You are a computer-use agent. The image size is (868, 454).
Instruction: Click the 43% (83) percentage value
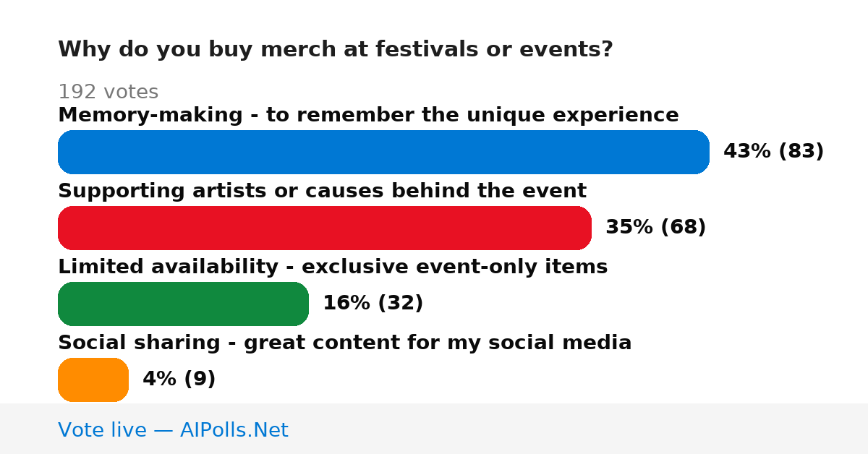(773, 151)
